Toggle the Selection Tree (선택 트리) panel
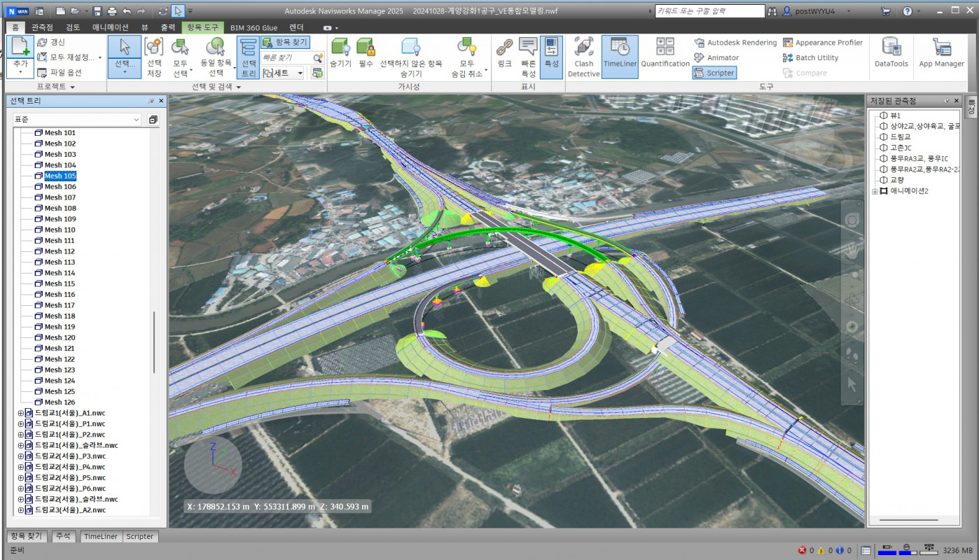The width and height of the screenshot is (979, 560). click(248, 56)
